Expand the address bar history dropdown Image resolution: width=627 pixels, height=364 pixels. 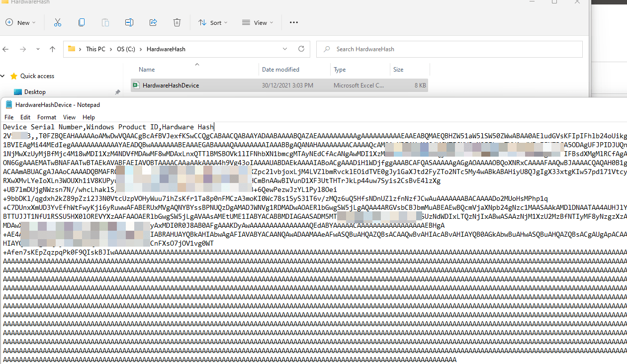click(285, 49)
